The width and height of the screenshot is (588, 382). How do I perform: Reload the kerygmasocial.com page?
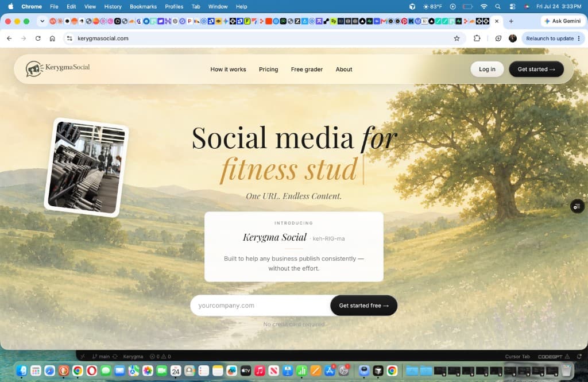[x=38, y=38]
